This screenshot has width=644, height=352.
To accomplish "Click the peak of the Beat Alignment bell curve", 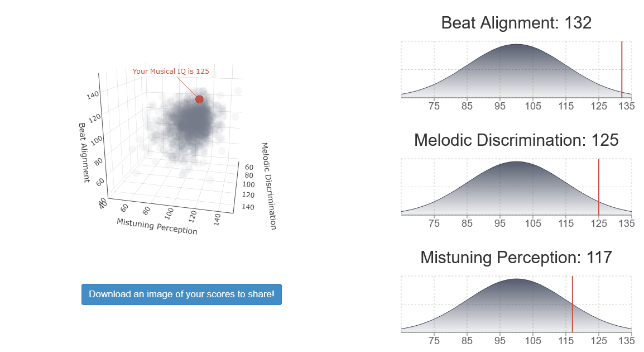I will coord(517,44).
